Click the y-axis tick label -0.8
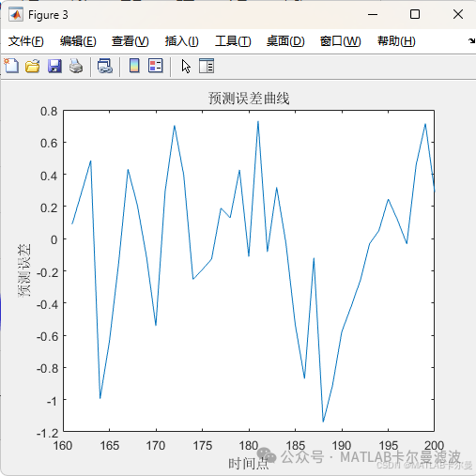The image size is (476, 476). click(x=48, y=369)
